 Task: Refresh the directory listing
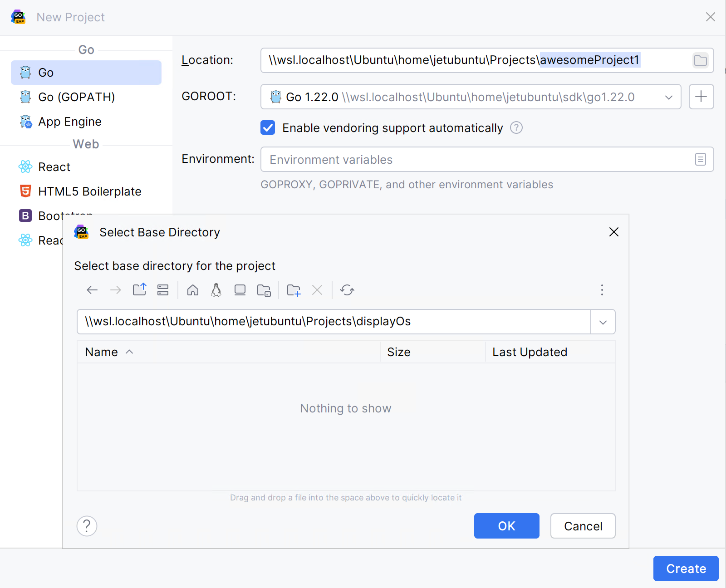347,290
